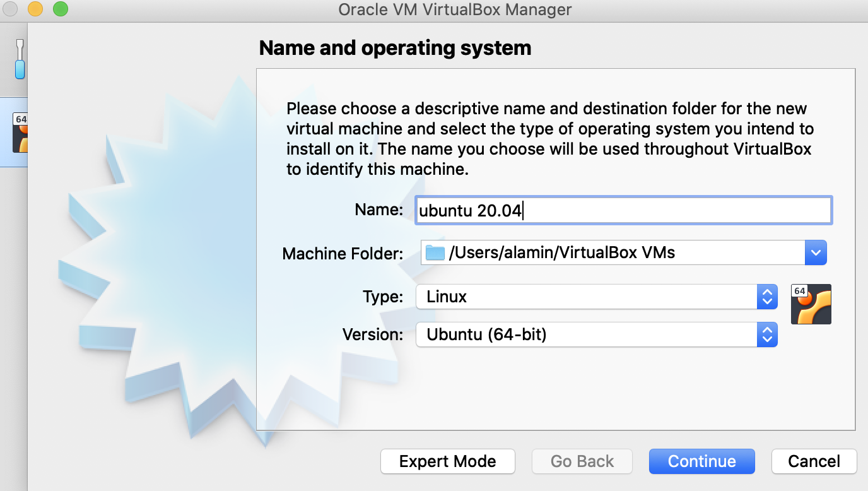
Task: Click the Name: label
Action: coord(379,210)
